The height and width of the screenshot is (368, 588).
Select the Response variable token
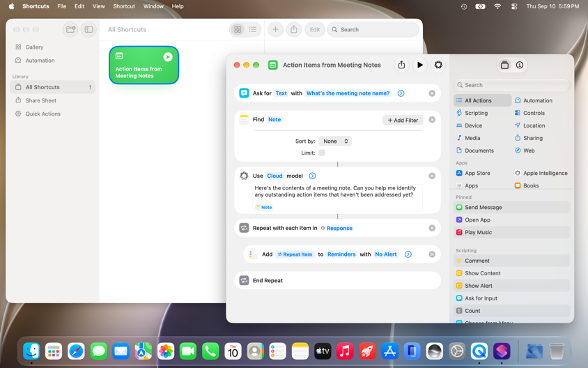(x=336, y=228)
